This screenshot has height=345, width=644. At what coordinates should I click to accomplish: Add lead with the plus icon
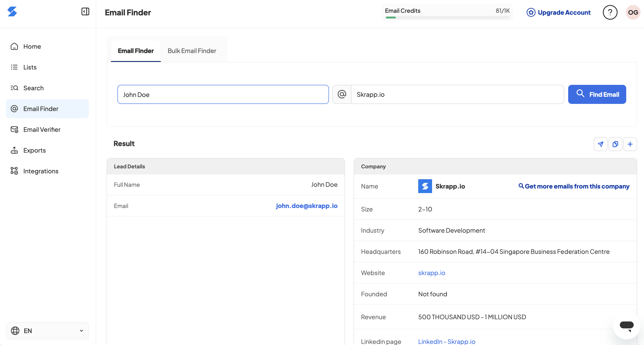(x=630, y=144)
